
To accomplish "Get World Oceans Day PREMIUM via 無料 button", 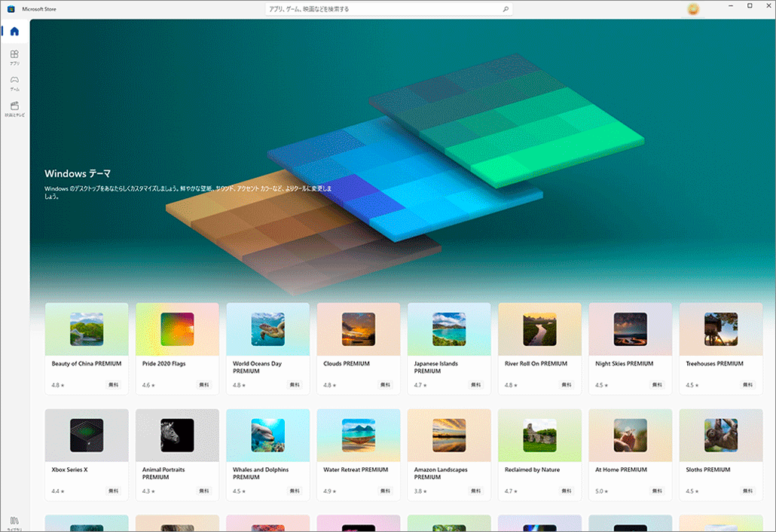I will 295,384.
